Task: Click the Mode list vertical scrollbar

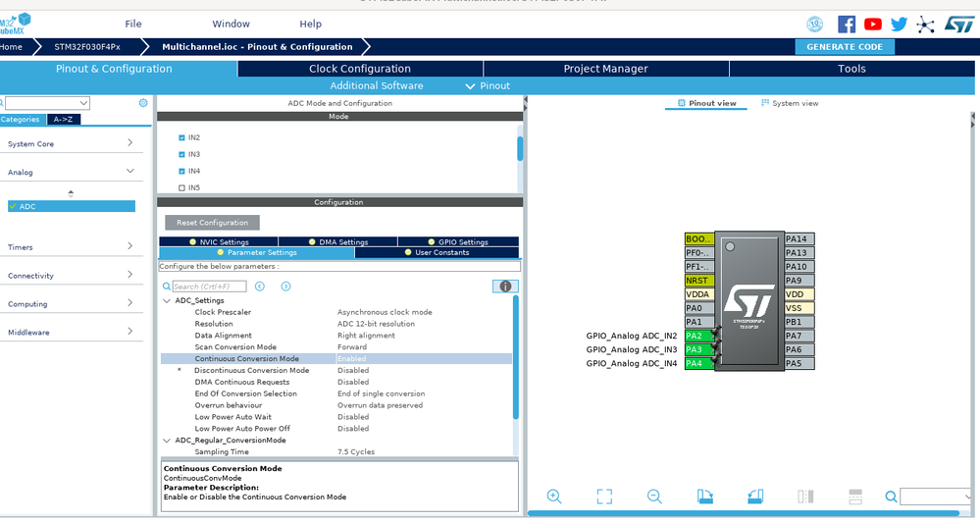Action: (520, 148)
